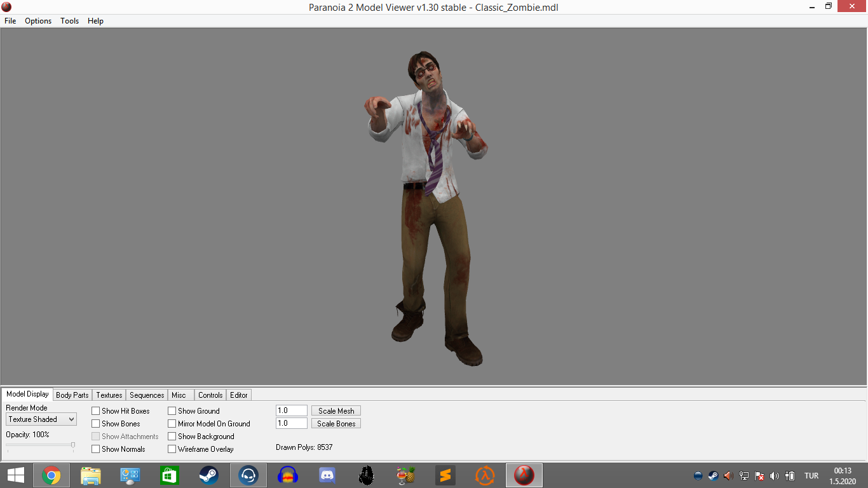This screenshot has width=868, height=488.
Task: Focus the Scale Mesh value field
Action: [x=292, y=411]
